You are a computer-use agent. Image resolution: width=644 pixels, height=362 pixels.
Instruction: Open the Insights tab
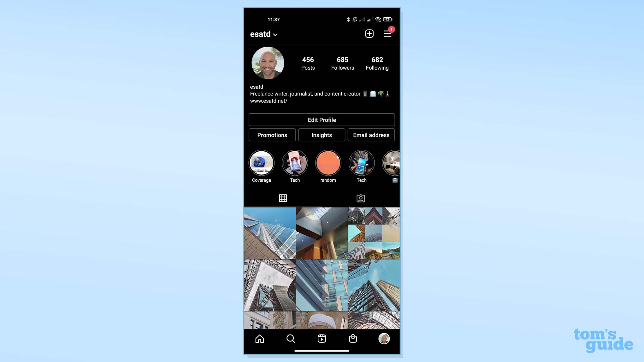pyautogui.click(x=322, y=135)
